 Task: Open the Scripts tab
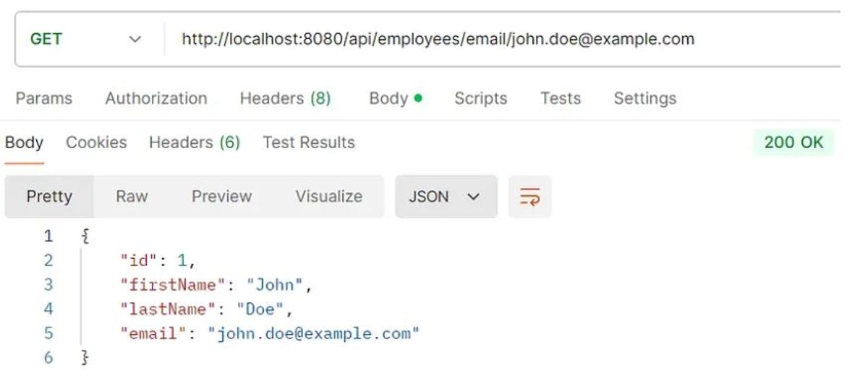tap(480, 98)
